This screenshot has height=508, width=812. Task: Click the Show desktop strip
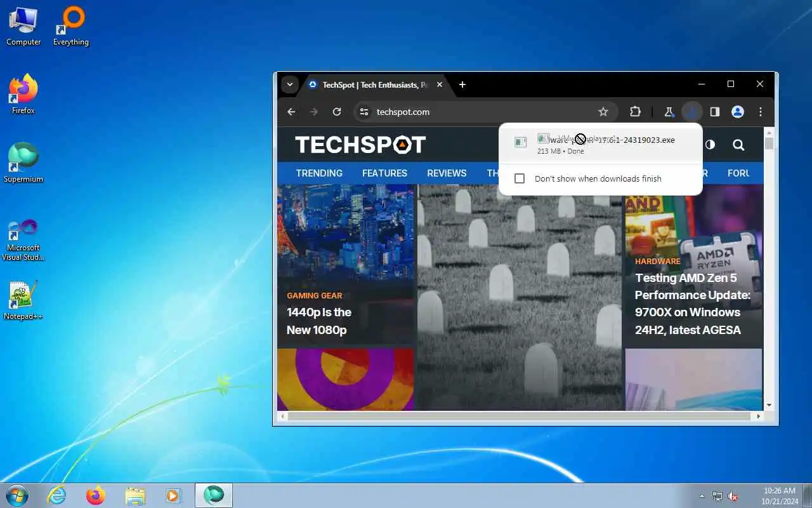(x=807, y=495)
